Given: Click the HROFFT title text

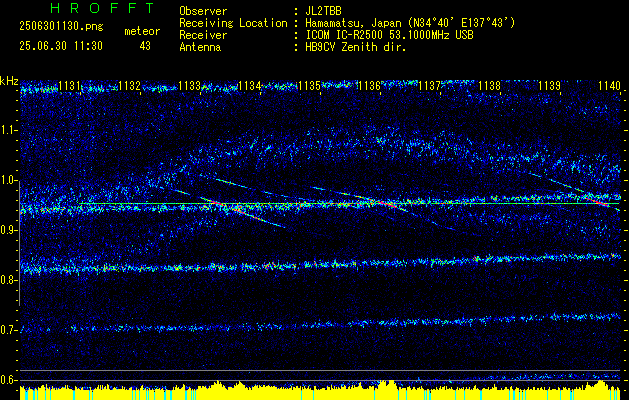Looking at the screenshot, I should click(x=102, y=8).
